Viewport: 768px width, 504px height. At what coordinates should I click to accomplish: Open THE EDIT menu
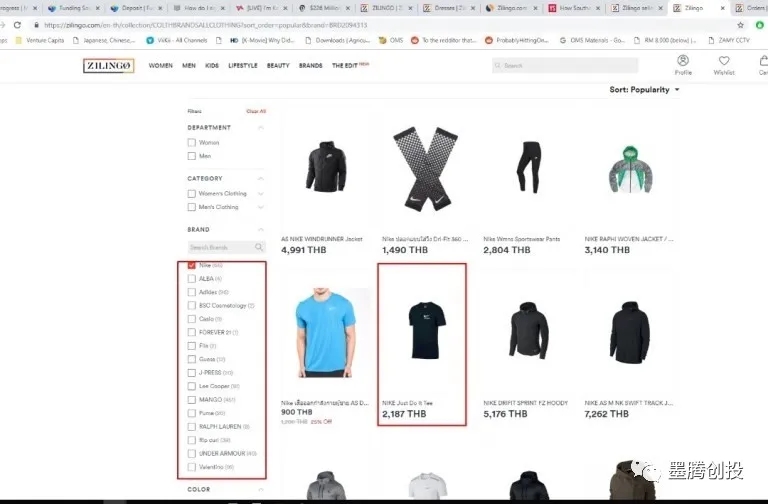click(345, 65)
